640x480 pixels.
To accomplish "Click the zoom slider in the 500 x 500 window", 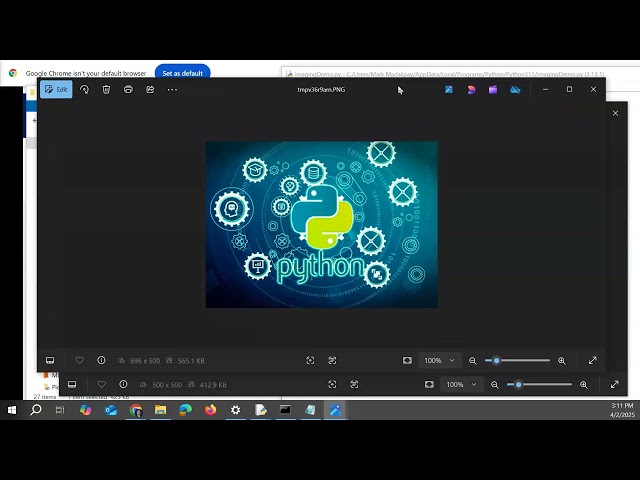I will [x=539, y=384].
